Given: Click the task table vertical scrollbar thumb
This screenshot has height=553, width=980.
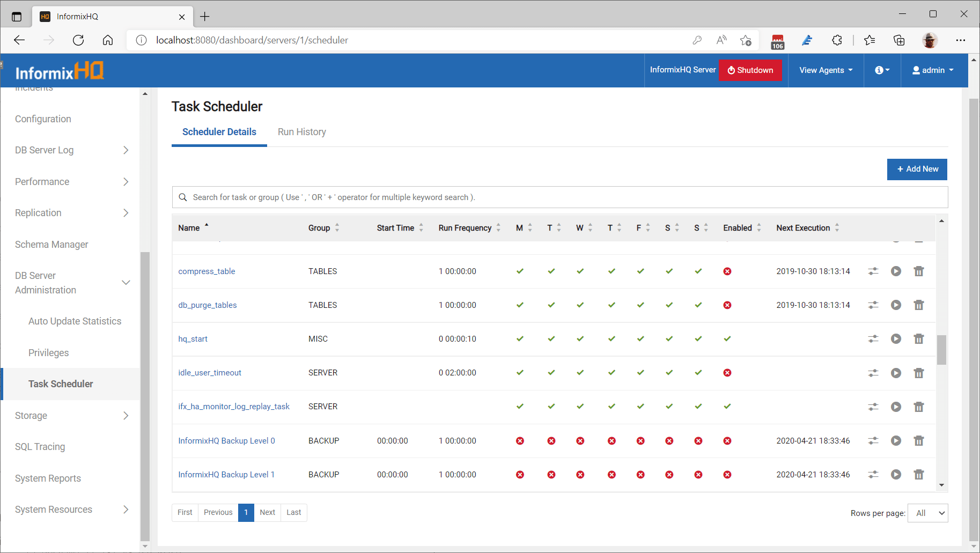Looking at the screenshot, I should click(941, 349).
